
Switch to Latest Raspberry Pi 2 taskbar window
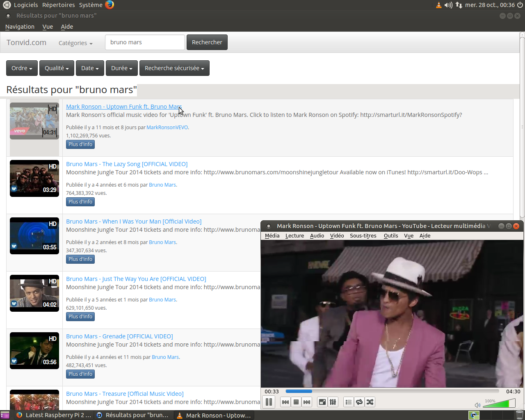(x=54, y=415)
